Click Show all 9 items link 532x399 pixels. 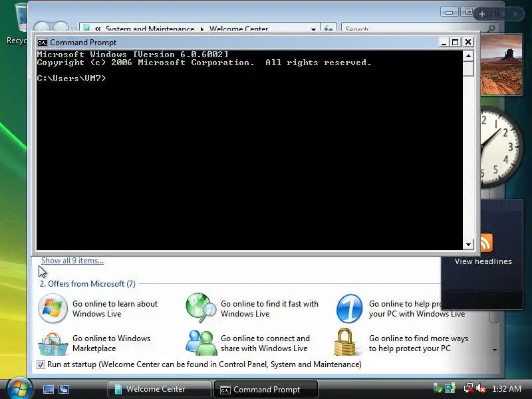[x=72, y=261]
